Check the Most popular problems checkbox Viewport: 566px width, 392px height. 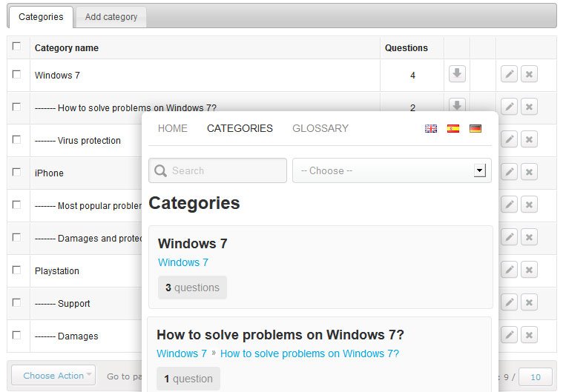pyautogui.click(x=16, y=205)
